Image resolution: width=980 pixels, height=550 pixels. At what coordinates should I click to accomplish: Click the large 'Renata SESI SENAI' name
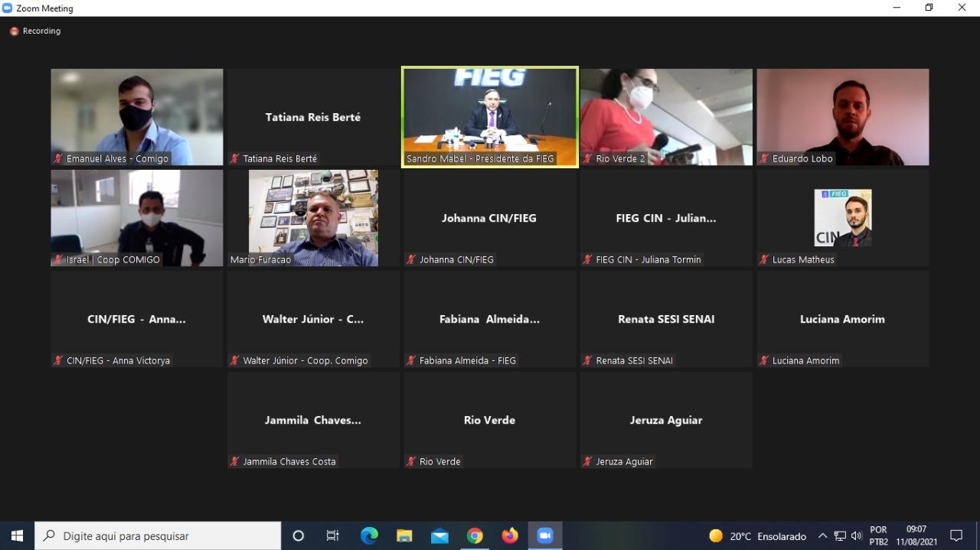coord(666,319)
